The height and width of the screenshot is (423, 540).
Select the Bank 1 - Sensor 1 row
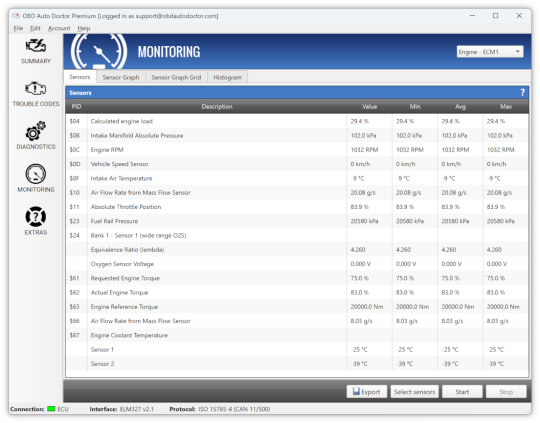tap(297, 235)
